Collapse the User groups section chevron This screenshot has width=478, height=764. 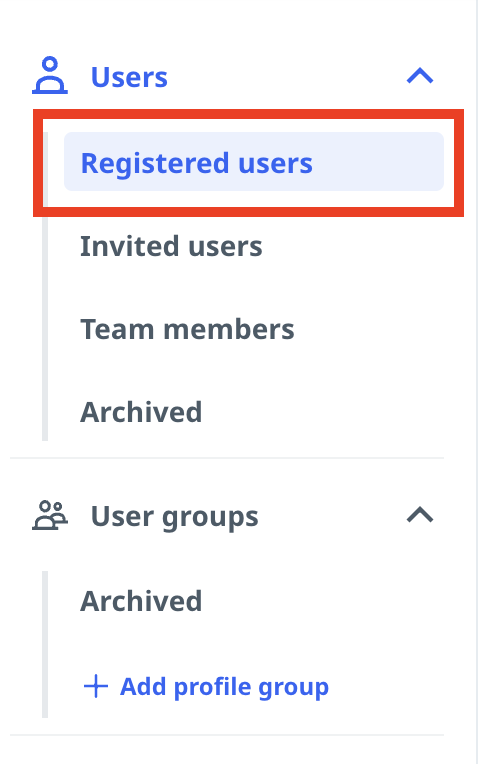420,515
